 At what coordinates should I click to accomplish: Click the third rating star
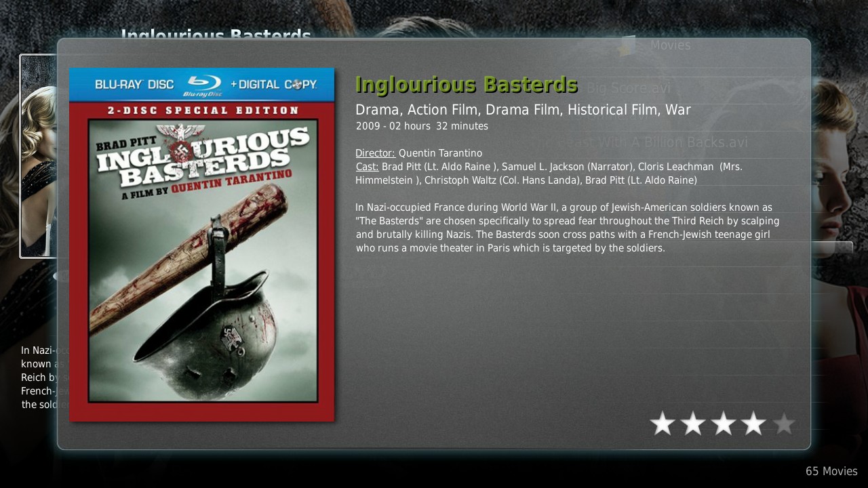click(x=724, y=424)
